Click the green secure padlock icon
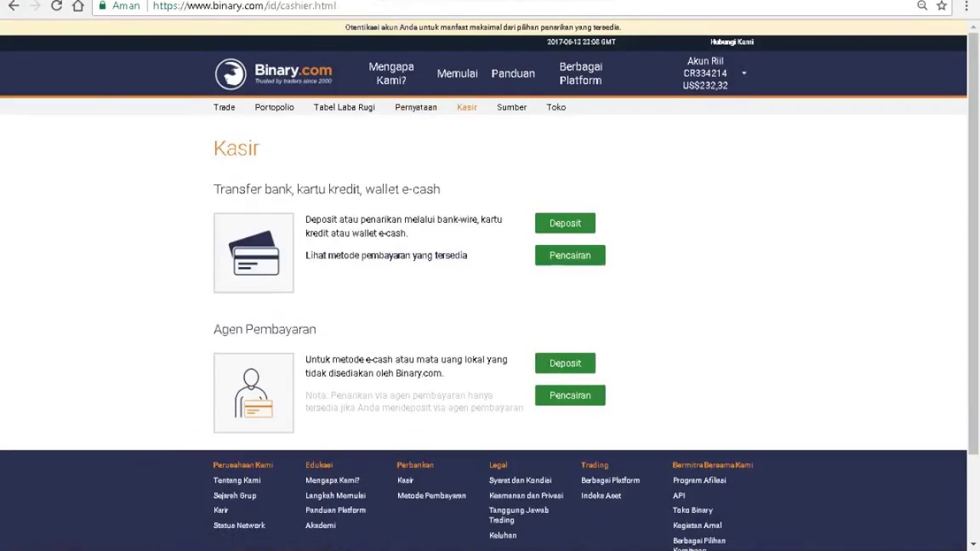 pos(103,5)
